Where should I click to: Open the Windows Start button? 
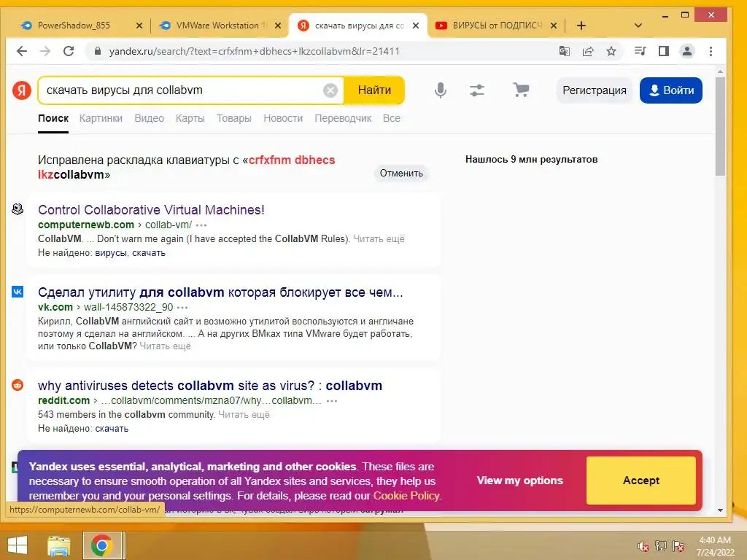tap(18, 545)
